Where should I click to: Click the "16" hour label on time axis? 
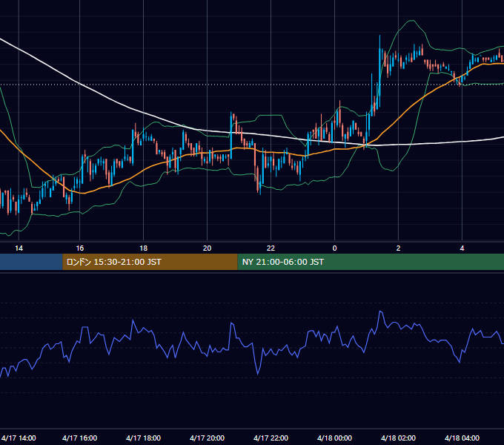tap(80, 248)
